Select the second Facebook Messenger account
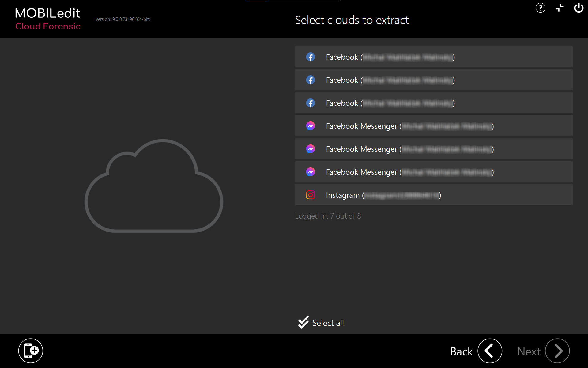 (x=433, y=149)
